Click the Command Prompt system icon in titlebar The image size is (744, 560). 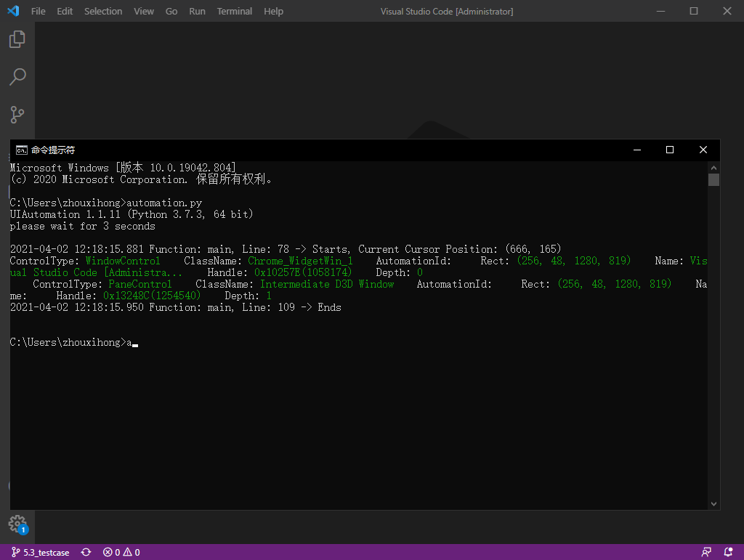[20, 150]
